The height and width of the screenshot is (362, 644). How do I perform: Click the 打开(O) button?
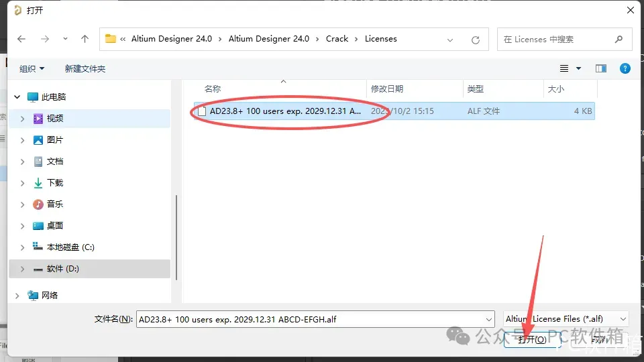coord(532,339)
